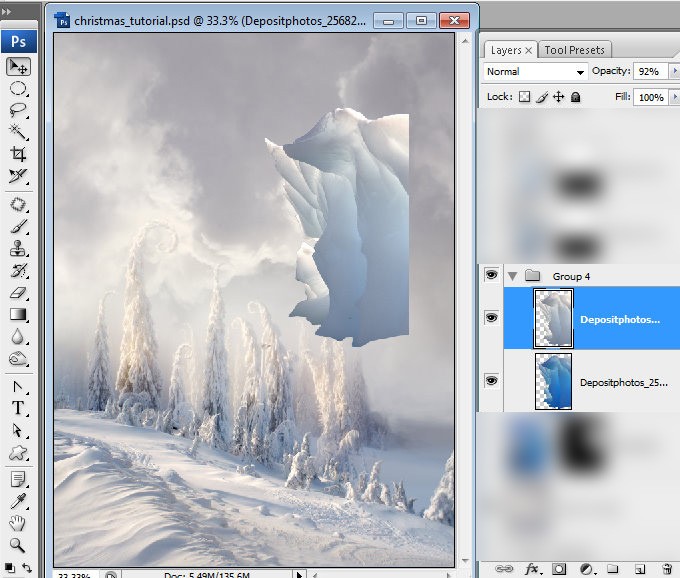
Task: Select the Horizontal Type tool
Action: [x=18, y=408]
